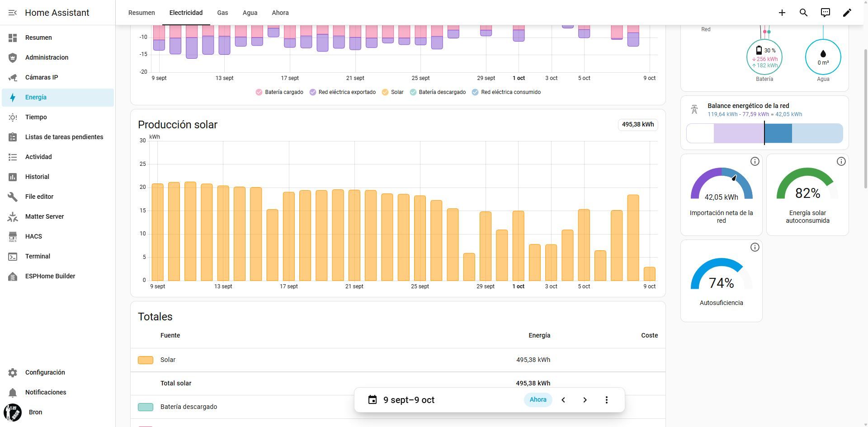Toggle Red eléctrica consumido legend series
868x427 pixels.
[506, 92]
